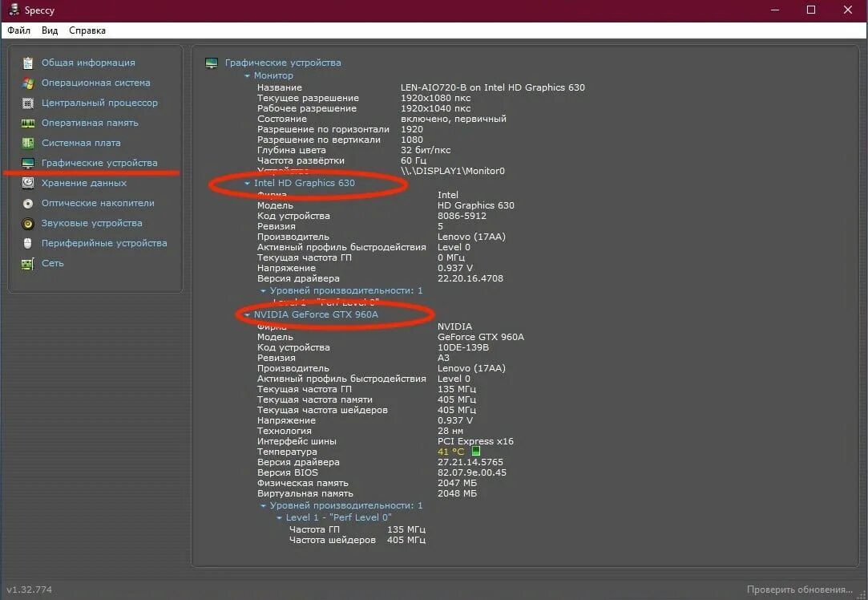Select Общая информация section label
This screenshot has width=868, height=600.
coord(88,63)
